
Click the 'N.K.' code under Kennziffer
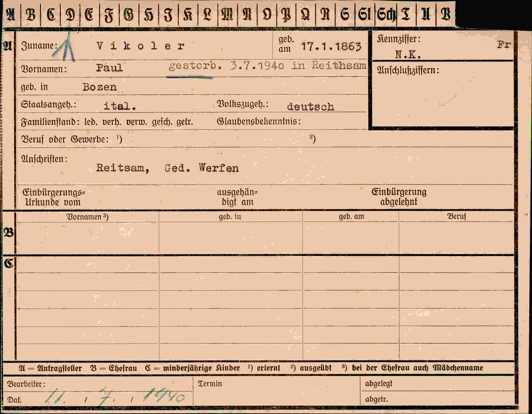[x=408, y=55]
